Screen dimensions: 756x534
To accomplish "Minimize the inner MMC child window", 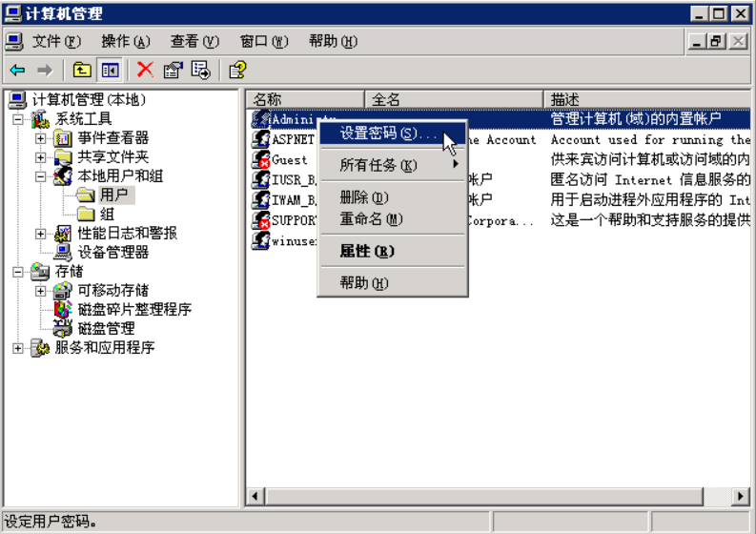I will coord(697,42).
